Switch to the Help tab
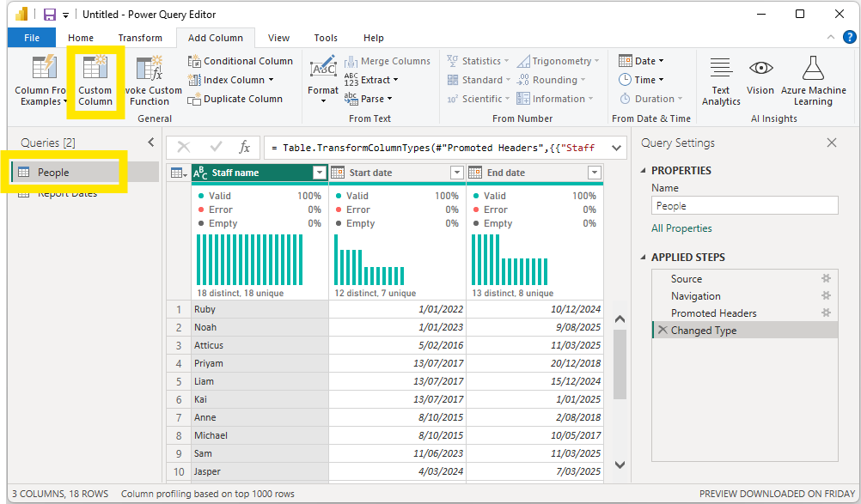The image size is (861, 504). 374,38
